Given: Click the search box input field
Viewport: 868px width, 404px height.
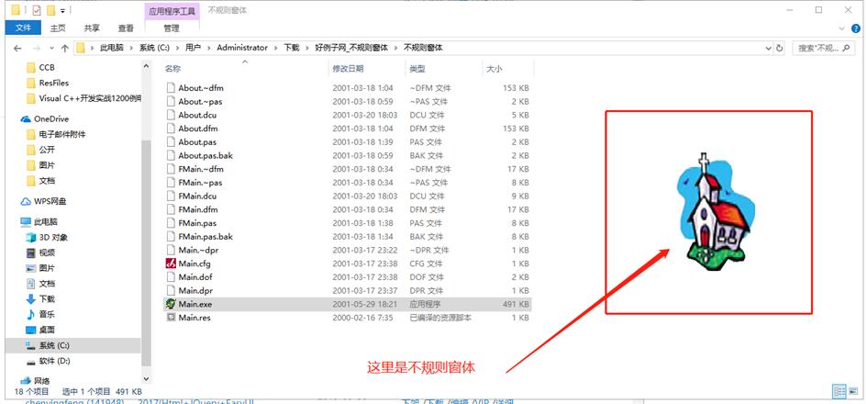Looking at the screenshot, I should click(823, 48).
